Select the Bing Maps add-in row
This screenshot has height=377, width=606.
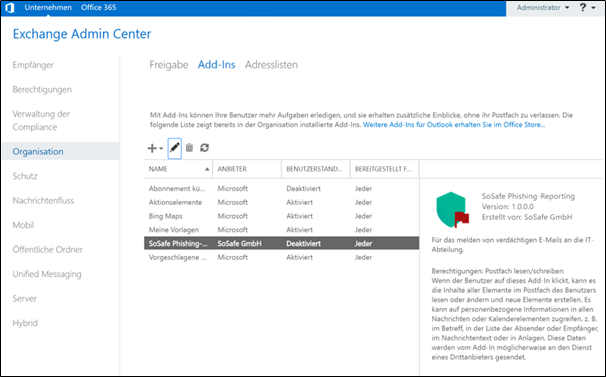point(281,216)
